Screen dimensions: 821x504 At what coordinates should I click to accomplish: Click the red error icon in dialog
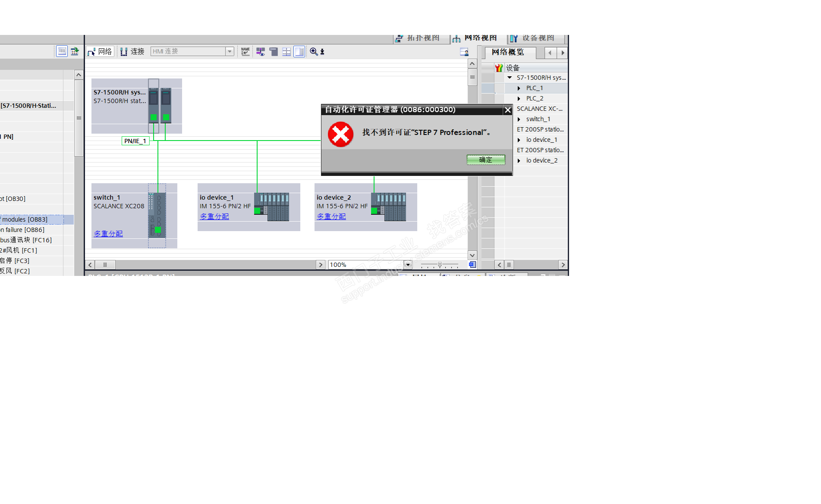(341, 134)
